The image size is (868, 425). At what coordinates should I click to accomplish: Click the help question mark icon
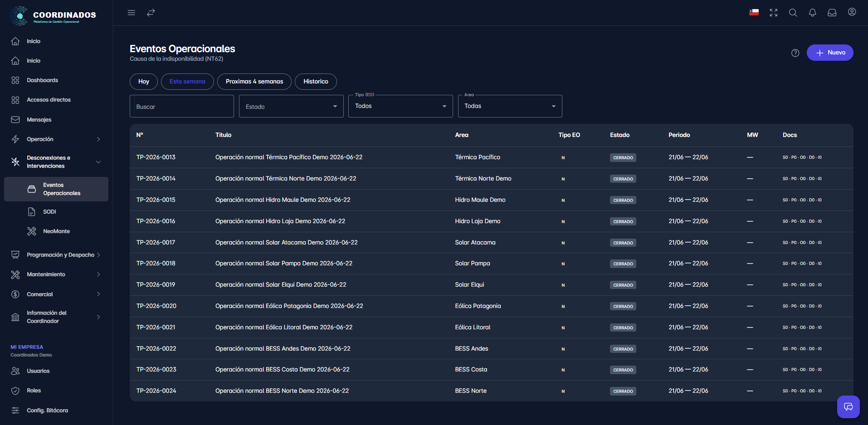tap(795, 53)
